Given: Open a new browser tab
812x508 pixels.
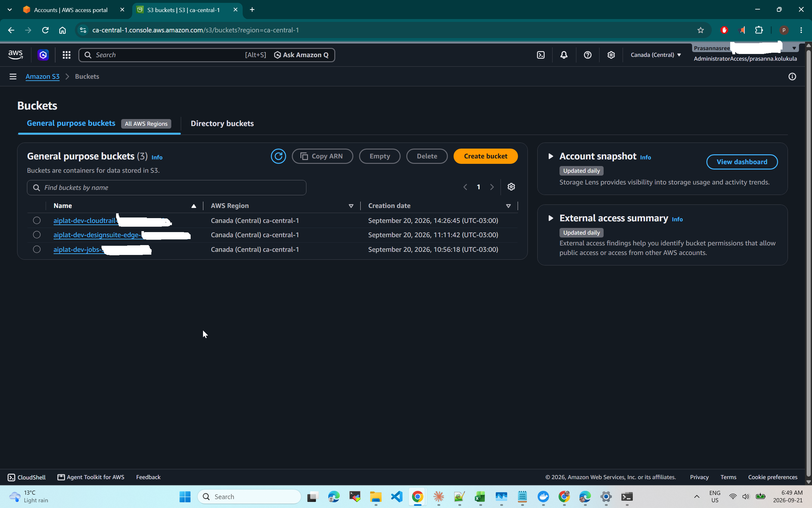Looking at the screenshot, I should pos(252,10).
